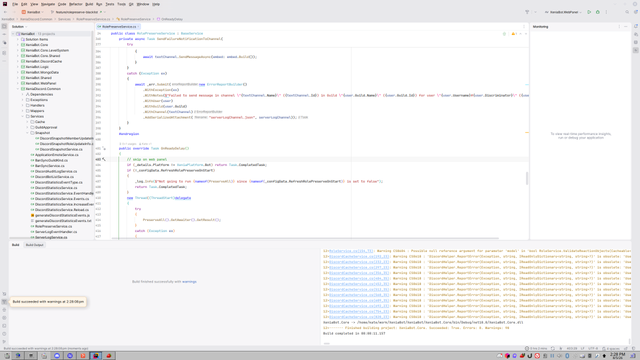The image size is (640, 360).
Task: Click the editor warnings indicator icon
Action: coord(514,34)
